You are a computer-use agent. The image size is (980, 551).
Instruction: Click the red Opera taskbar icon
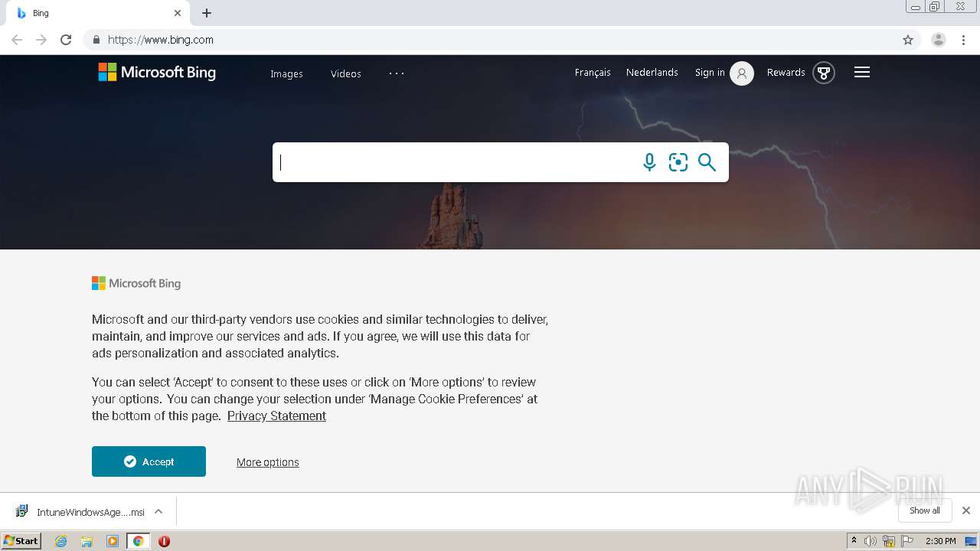pyautogui.click(x=164, y=541)
